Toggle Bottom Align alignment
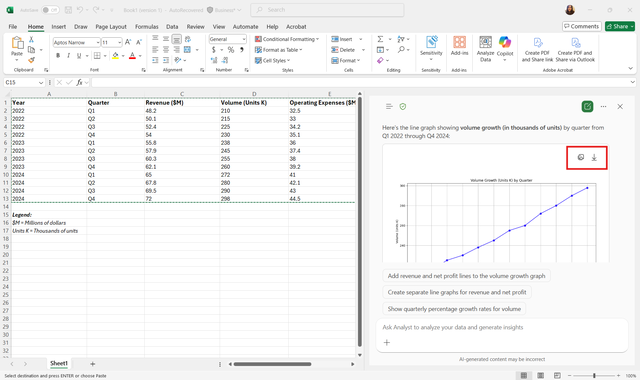The height and width of the screenshot is (380, 640). 176,39
